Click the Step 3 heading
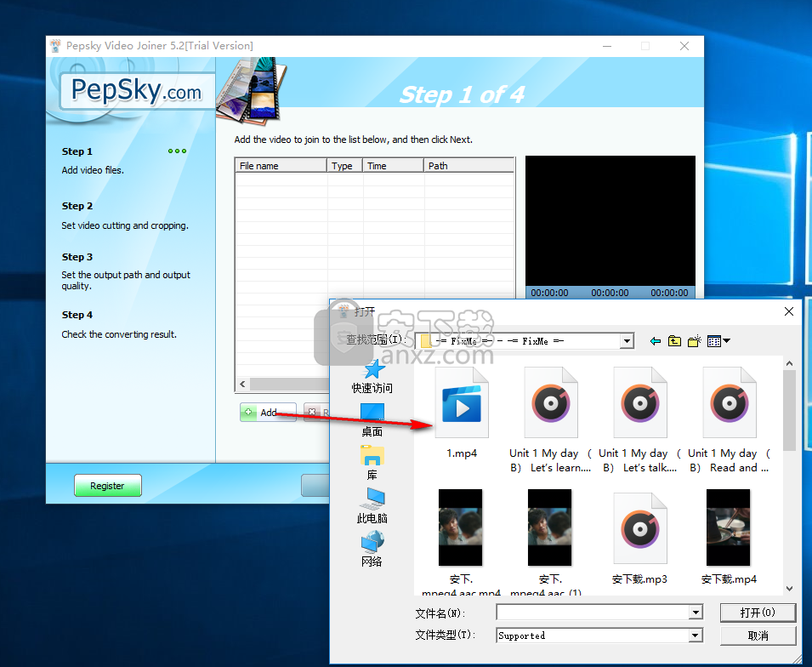The height and width of the screenshot is (667, 812). coord(77,257)
